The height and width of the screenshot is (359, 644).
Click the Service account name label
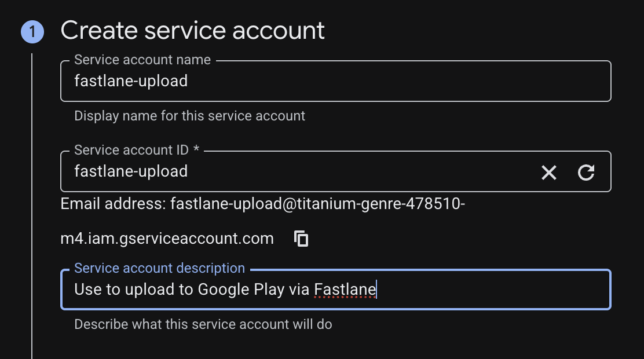click(x=142, y=60)
